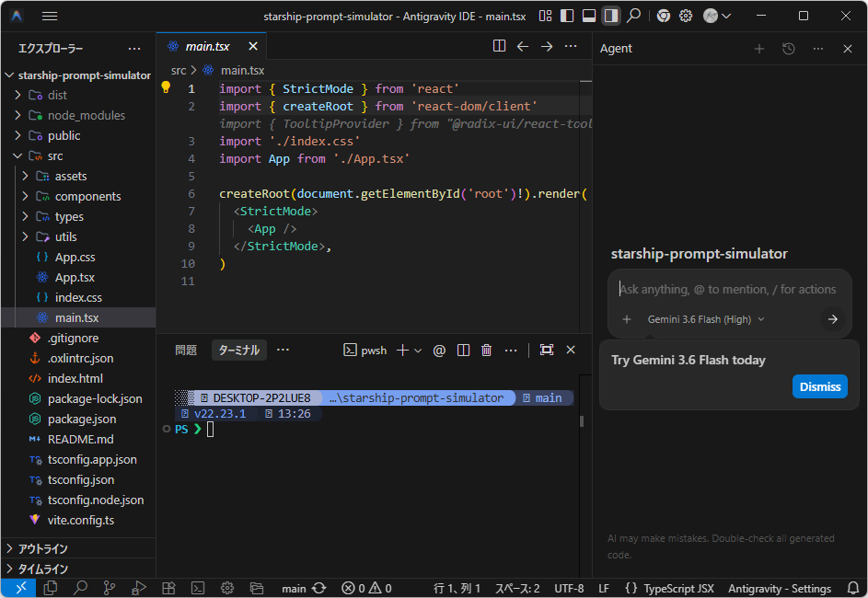Open panel tabs overflow ellipsis
Image resolution: width=868 pixels, height=598 pixels.
pos(283,351)
